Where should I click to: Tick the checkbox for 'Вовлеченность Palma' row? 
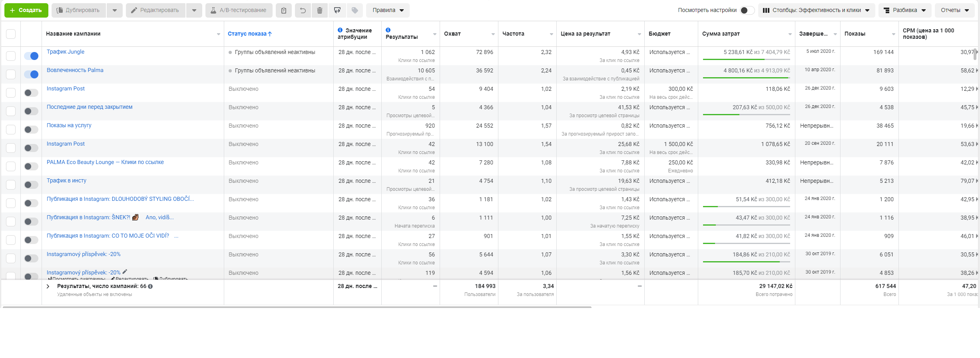[x=11, y=74]
